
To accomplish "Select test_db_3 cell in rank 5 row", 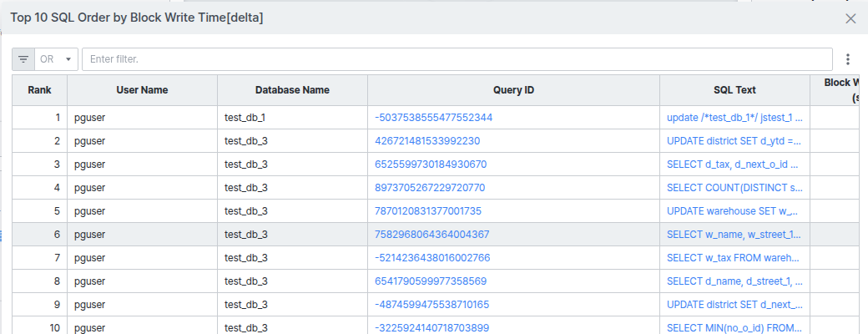I will click(292, 211).
